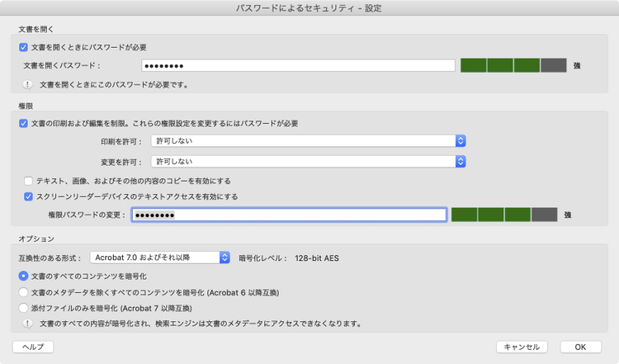Open the 印刷を許可 dropdown
This screenshot has width=619, height=364.
coord(309,141)
